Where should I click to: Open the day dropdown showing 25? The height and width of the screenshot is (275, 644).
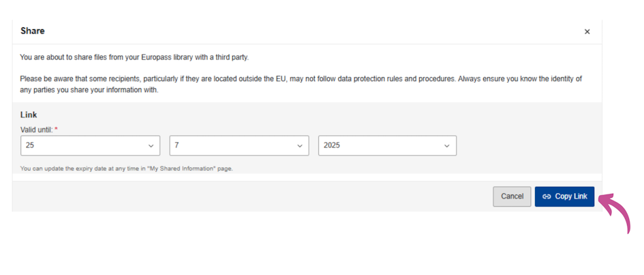tap(91, 145)
